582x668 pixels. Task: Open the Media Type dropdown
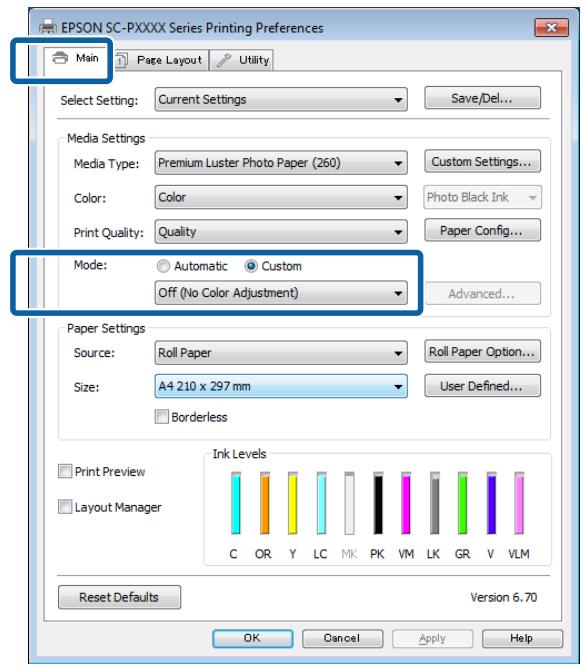(x=281, y=163)
